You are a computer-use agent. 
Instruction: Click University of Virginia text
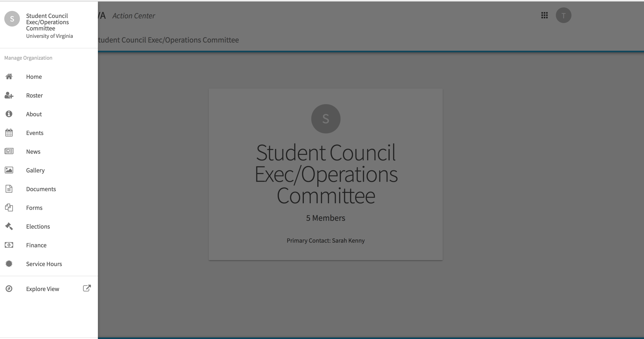click(49, 36)
